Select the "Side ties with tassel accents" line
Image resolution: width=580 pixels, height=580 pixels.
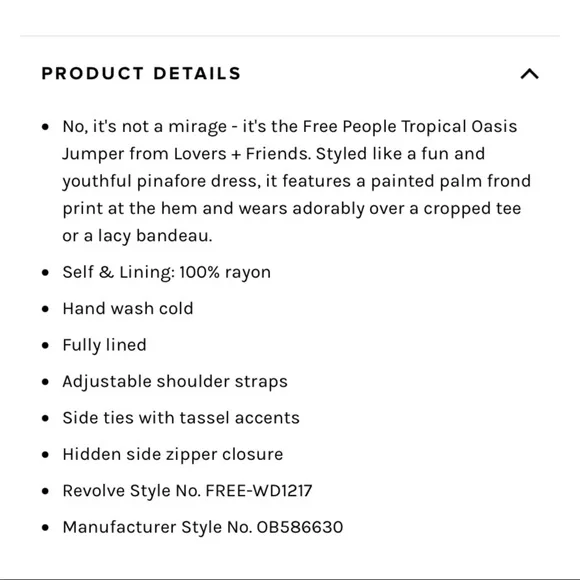181,418
